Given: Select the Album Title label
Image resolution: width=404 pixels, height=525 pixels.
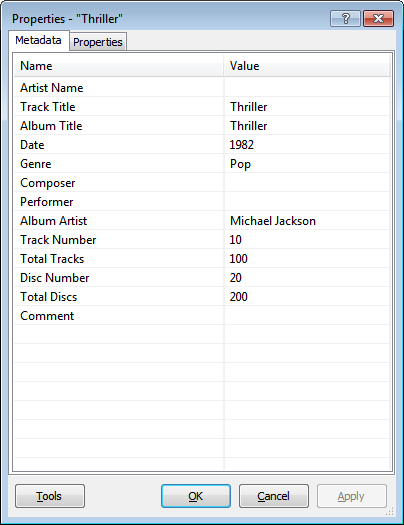Looking at the screenshot, I should [x=51, y=126].
